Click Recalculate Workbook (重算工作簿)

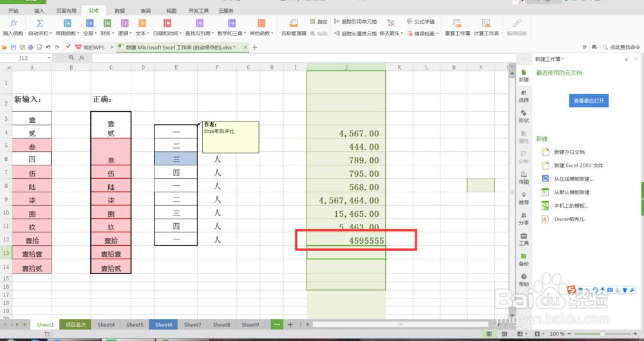pos(457,27)
